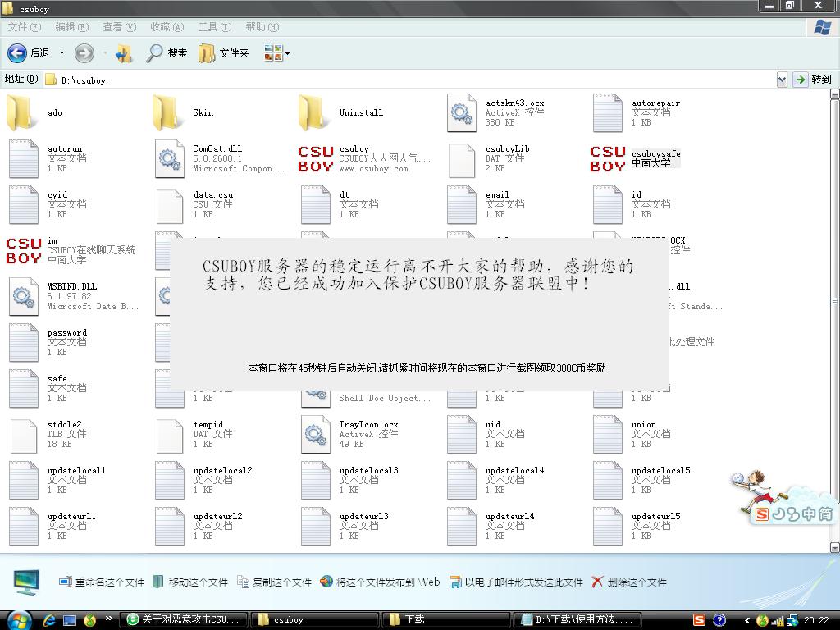Open the 编辑 menu

[x=72, y=27]
